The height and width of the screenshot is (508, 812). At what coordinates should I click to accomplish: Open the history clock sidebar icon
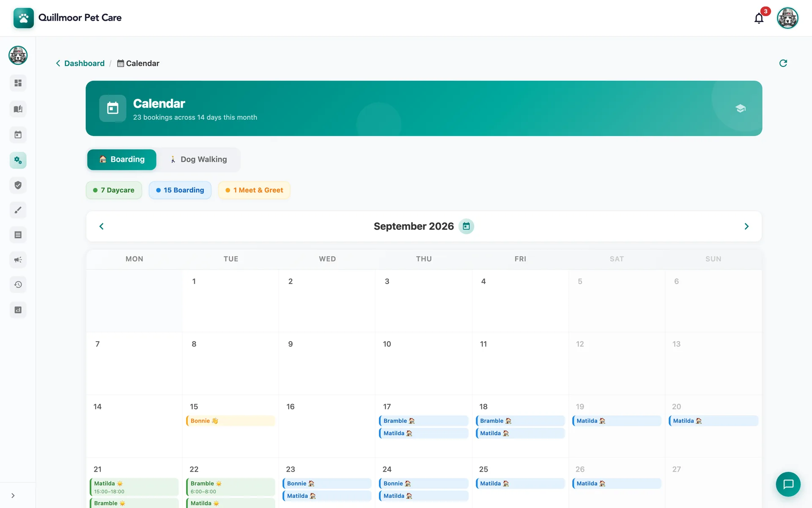pyautogui.click(x=18, y=284)
